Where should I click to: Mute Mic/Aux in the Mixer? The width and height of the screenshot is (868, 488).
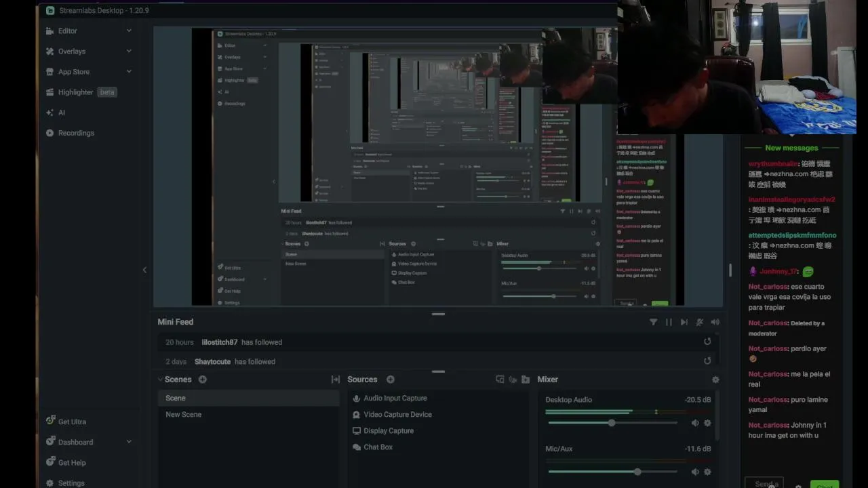(695, 472)
